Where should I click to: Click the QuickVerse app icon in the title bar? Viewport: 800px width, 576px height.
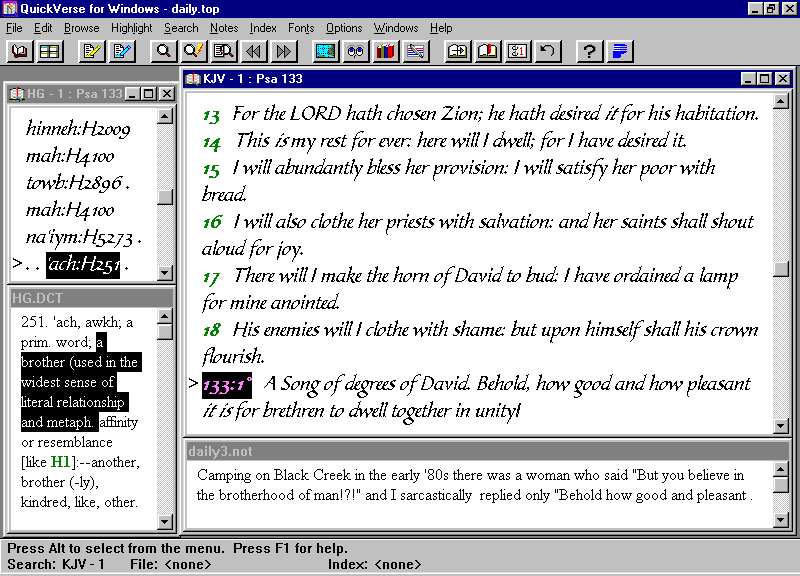click(x=10, y=9)
